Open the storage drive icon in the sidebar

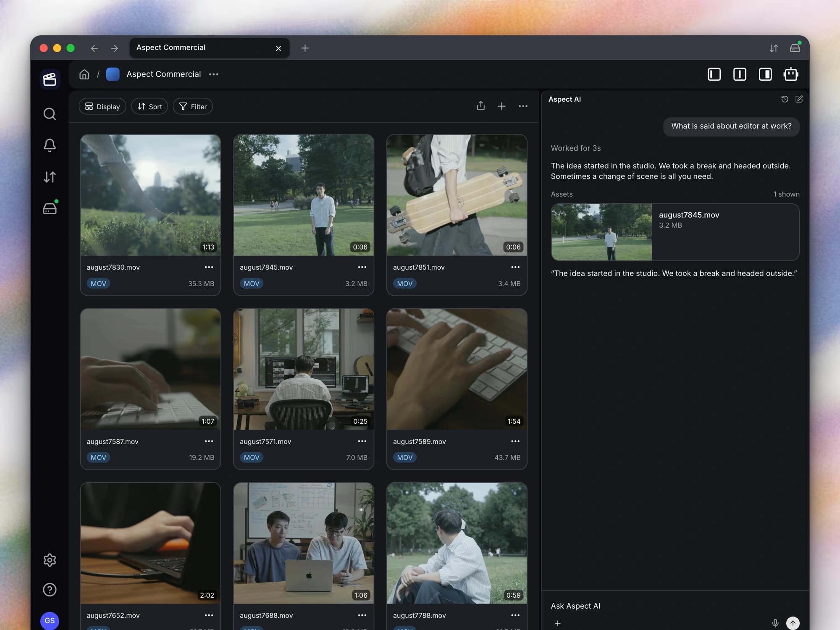click(x=50, y=208)
